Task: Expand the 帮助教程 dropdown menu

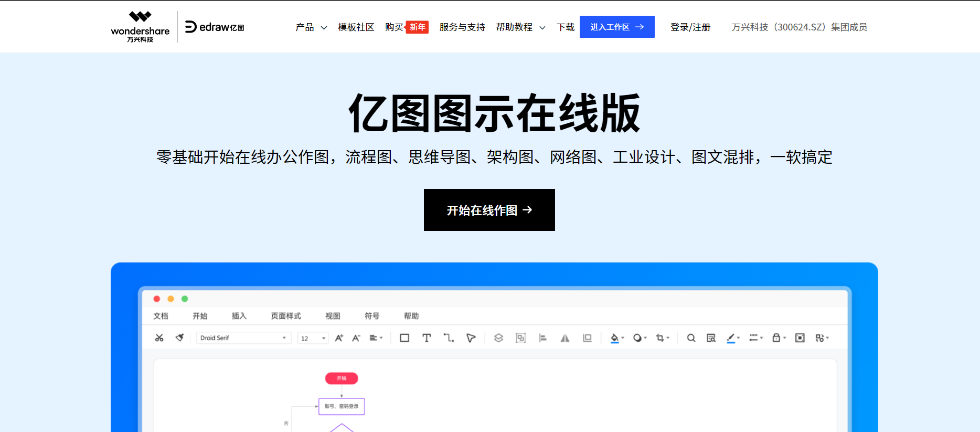Action: 520,27
